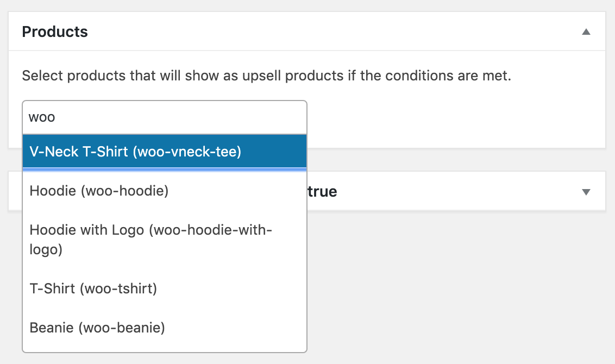Click the Products panel header title
The height and width of the screenshot is (364, 615).
[x=54, y=32]
